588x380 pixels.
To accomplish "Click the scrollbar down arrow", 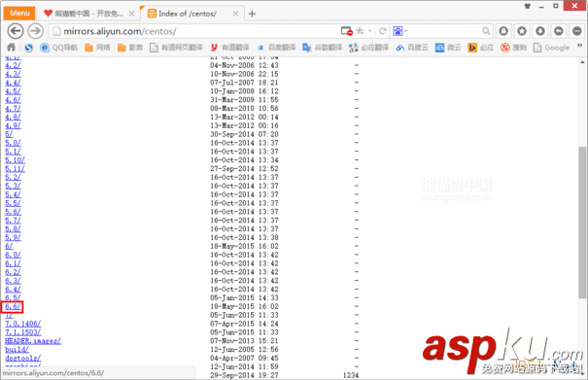I will [x=582, y=373].
